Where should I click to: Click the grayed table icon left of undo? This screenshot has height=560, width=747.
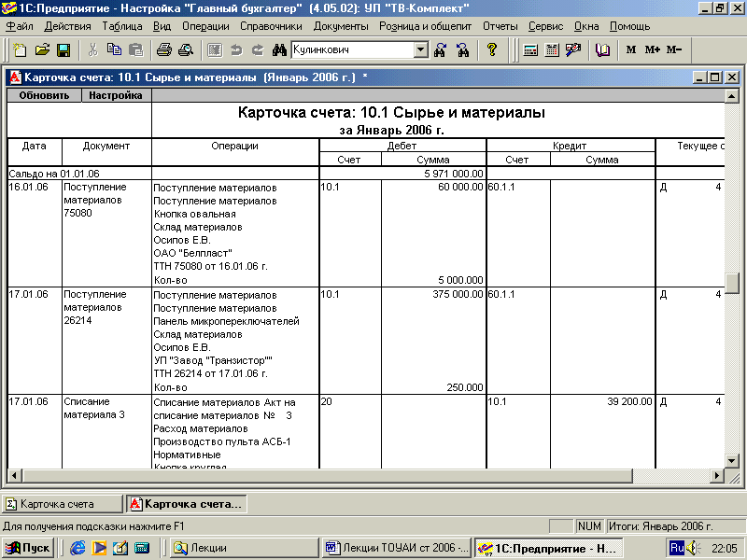(x=215, y=50)
